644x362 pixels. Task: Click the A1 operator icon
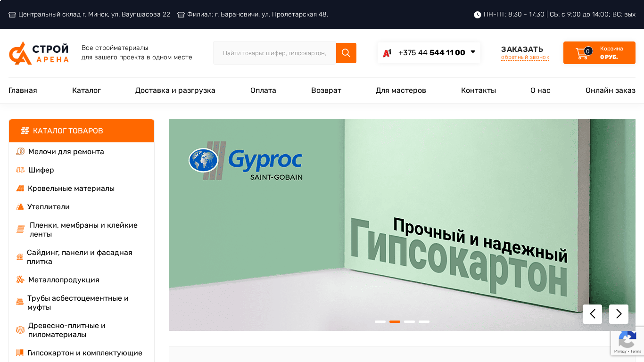tap(387, 53)
